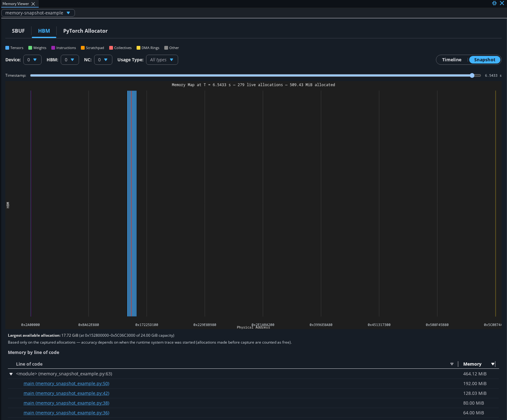This screenshot has width=507, height=420.
Task: Open the Usage Type dropdown
Action: [x=162, y=60]
